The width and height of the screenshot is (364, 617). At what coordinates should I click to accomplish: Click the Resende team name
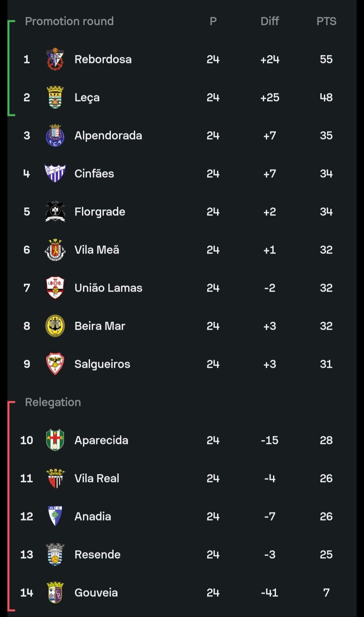coord(97,554)
